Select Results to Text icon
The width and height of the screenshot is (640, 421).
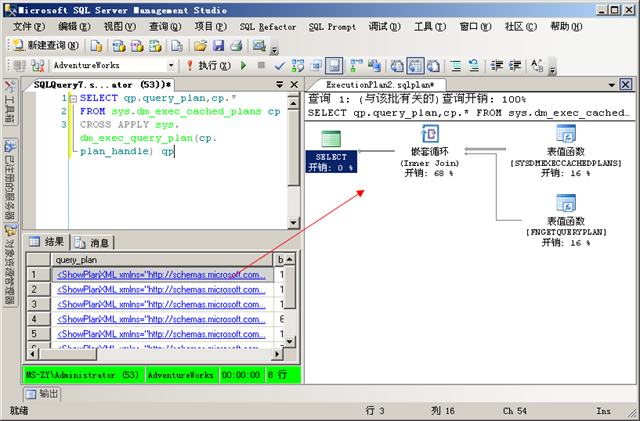397,65
